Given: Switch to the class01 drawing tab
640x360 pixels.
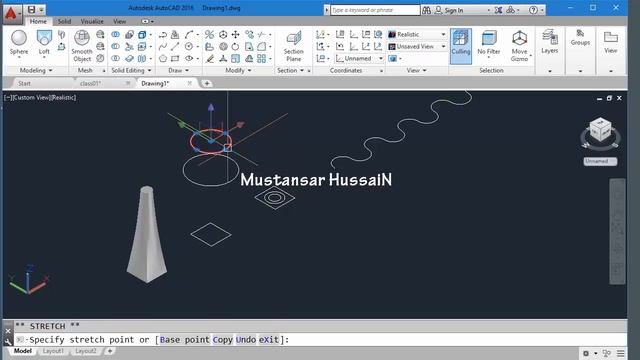Looking at the screenshot, I should [x=91, y=83].
